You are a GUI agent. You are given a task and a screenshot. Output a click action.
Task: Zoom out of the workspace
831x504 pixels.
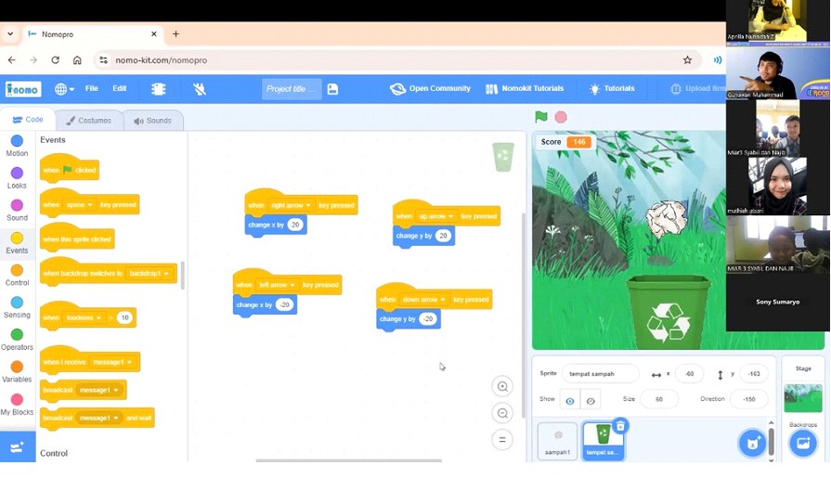click(x=502, y=413)
